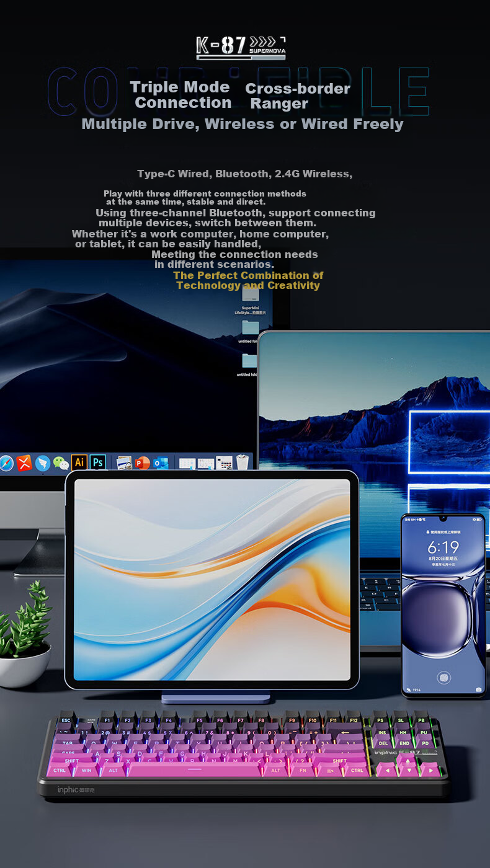This screenshot has width=490, height=868.
Task: Open the first minimized window thumbnail in the dock
Action: [187, 463]
